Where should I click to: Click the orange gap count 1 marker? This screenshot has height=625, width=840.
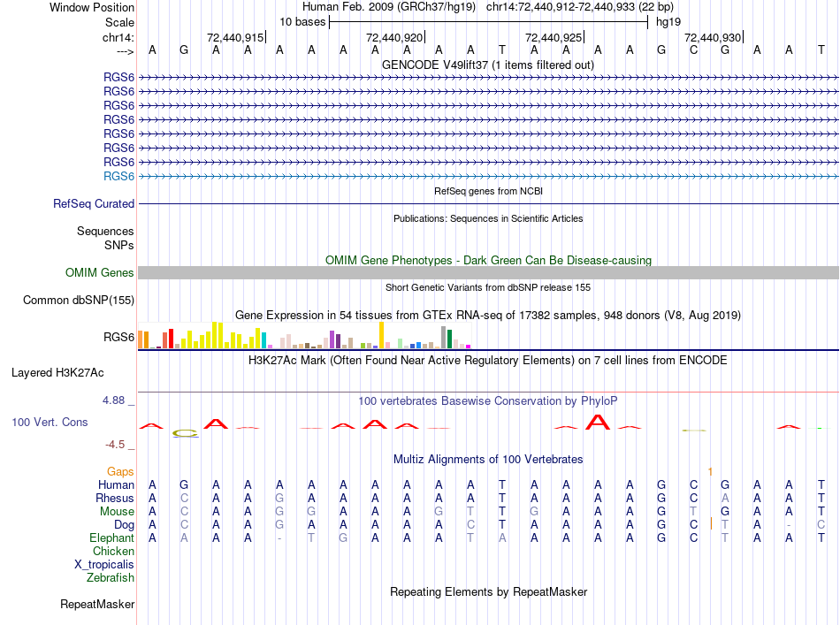click(x=710, y=472)
